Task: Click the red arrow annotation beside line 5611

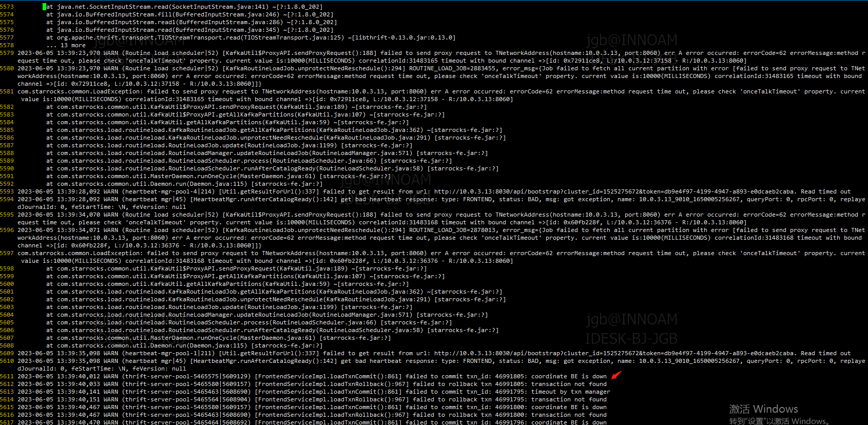Action: click(616, 375)
